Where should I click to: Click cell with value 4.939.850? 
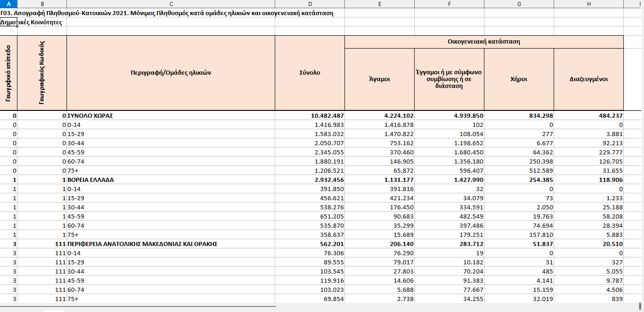[x=449, y=116]
